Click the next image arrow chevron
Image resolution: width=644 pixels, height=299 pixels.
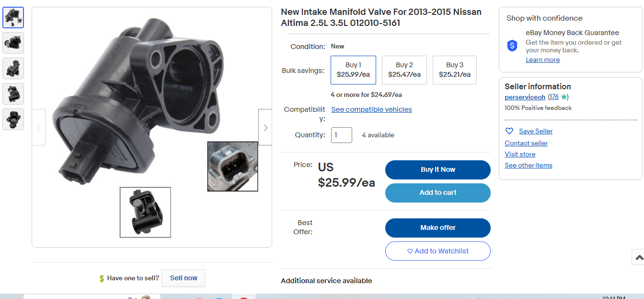265,127
